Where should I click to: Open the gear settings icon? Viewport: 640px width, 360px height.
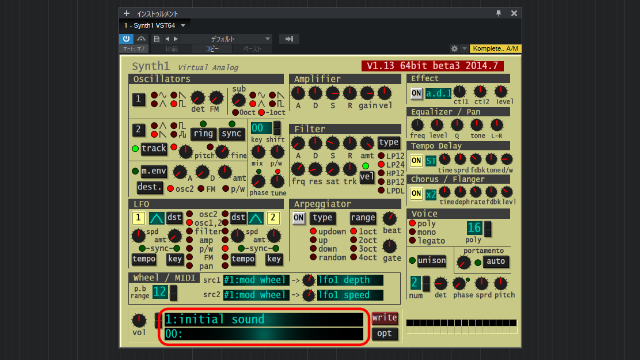[x=454, y=49]
